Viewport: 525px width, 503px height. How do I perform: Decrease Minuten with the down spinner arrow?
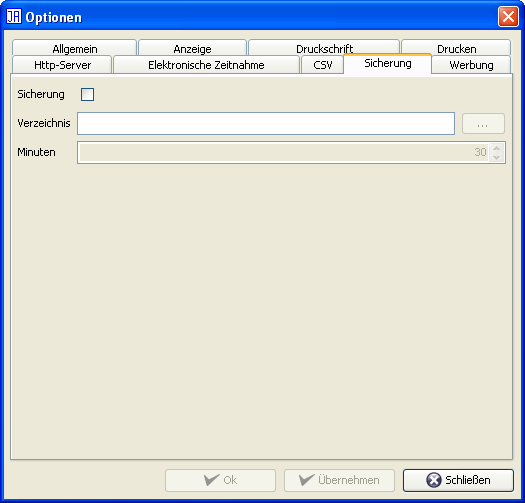coord(497,157)
